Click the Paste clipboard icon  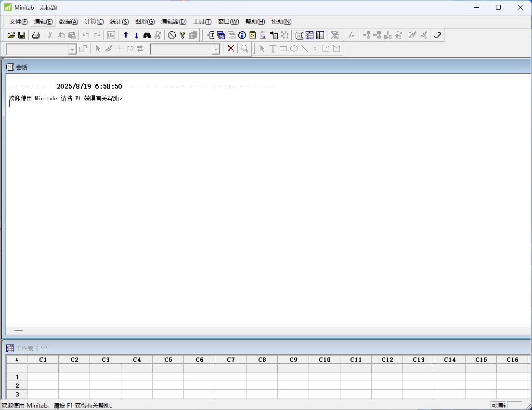tap(72, 35)
